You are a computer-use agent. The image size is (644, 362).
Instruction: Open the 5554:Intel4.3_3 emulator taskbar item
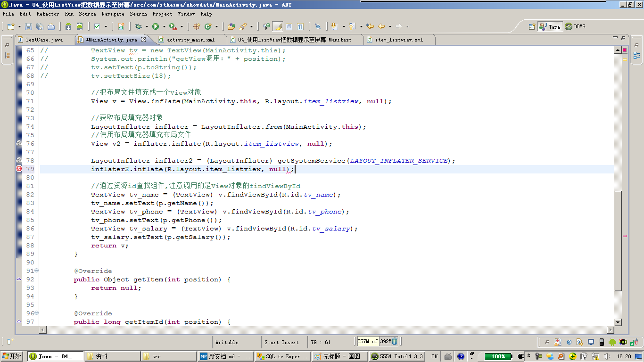397,356
